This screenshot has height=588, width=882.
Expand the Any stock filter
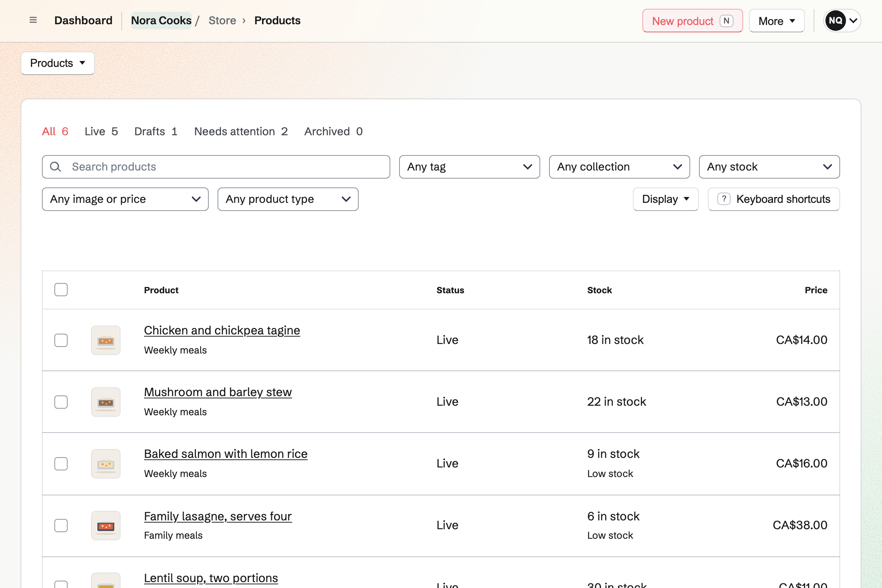point(770,167)
